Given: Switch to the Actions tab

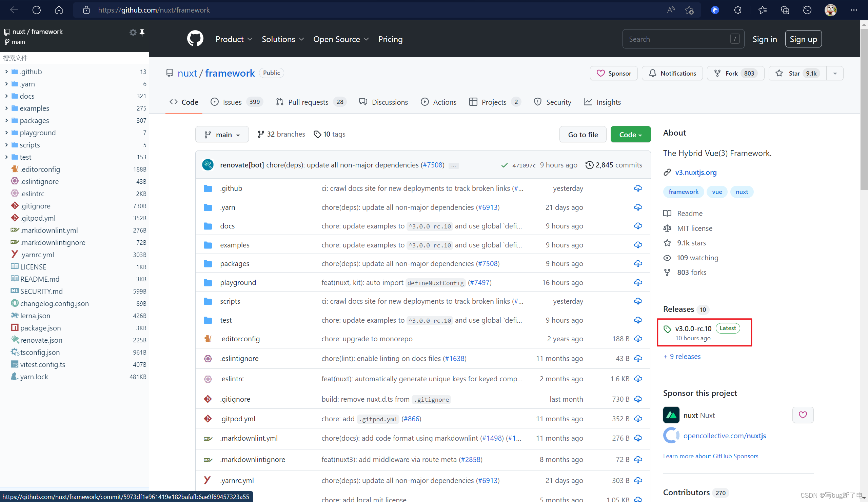Looking at the screenshot, I should [x=438, y=102].
